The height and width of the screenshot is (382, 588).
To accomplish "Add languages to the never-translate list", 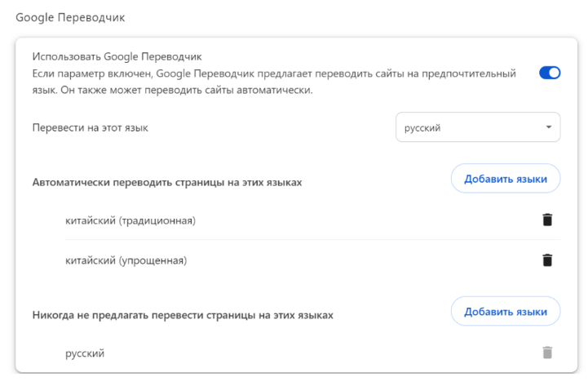I will (505, 312).
